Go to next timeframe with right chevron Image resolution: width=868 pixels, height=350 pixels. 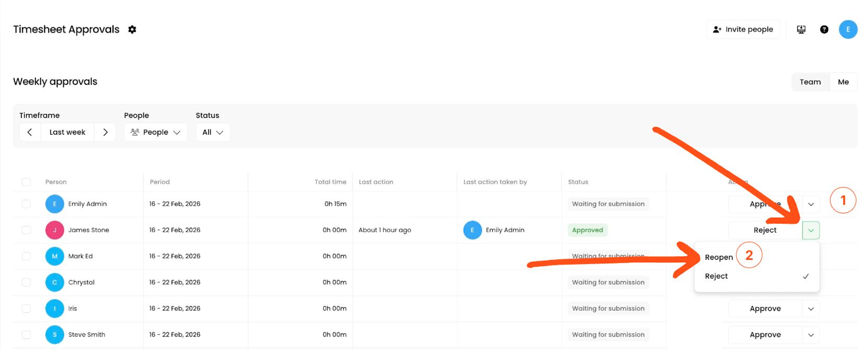pos(105,132)
